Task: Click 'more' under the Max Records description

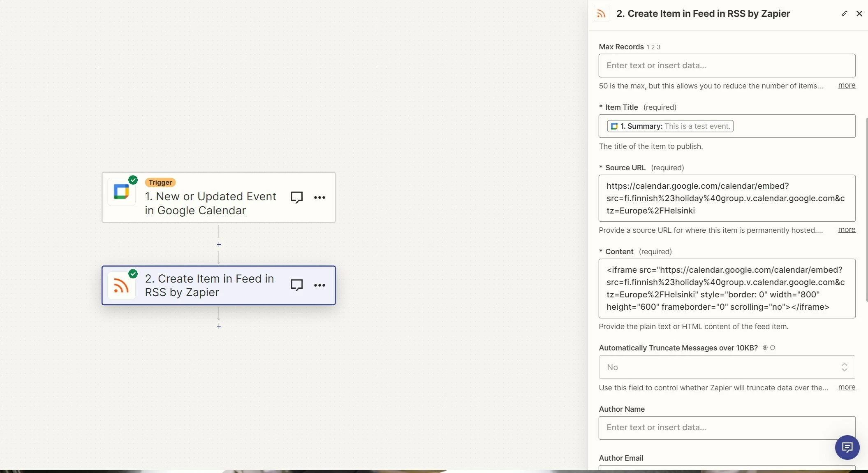Action: [846, 86]
